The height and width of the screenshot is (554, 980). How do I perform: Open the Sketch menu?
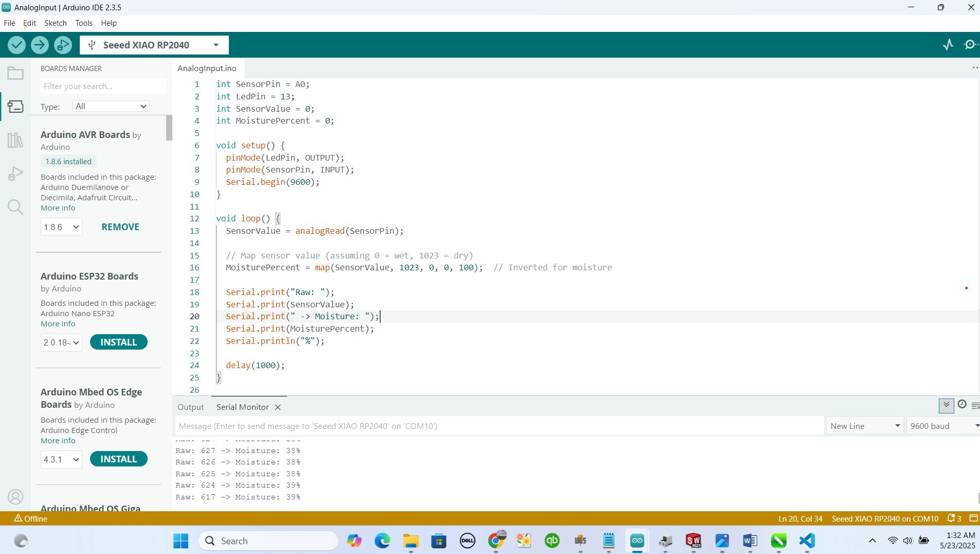(x=56, y=23)
